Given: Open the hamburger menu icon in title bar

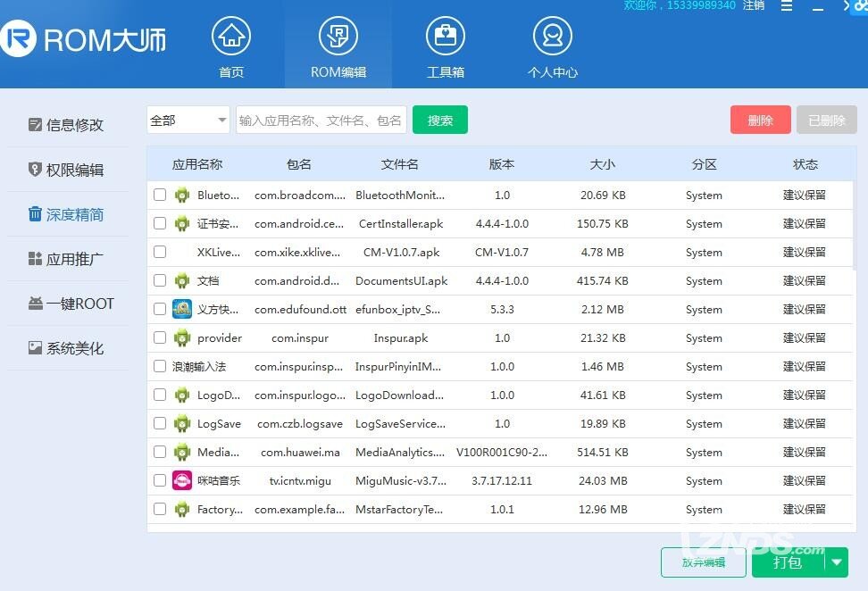Looking at the screenshot, I should point(786,5).
